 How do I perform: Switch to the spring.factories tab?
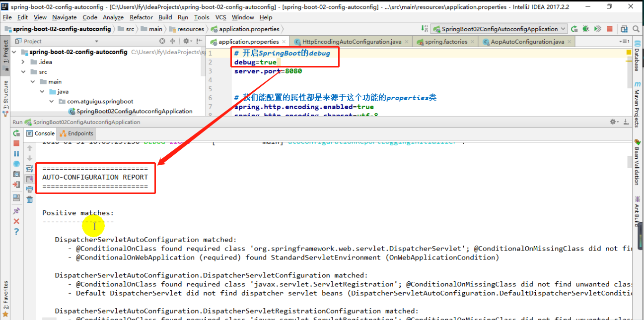(446, 42)
